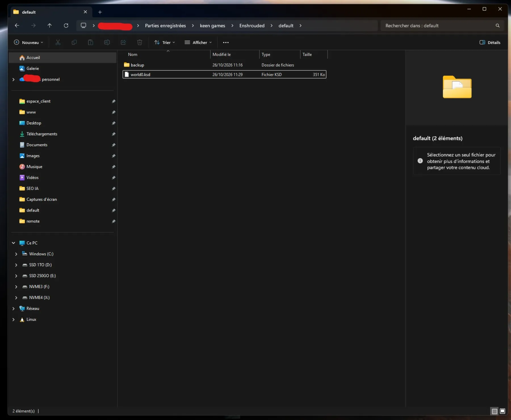Refresh the current folder view
The image size is (511, 420).
pyautogui.click(x=66, y=26)
